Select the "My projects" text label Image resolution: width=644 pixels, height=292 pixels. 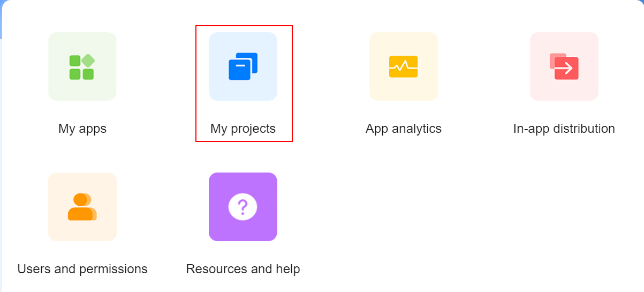coord(243,129)
